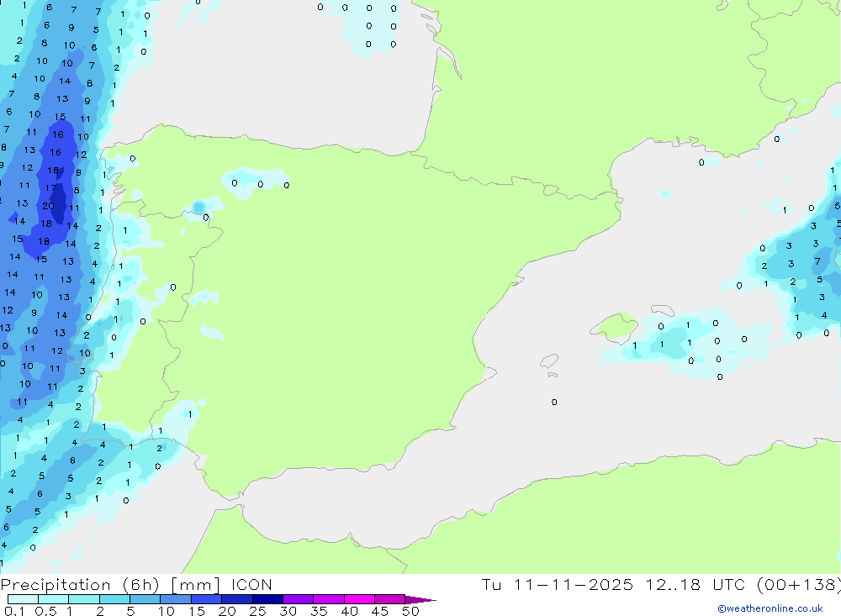The image size is (841, 616).
Task: Select the 0.5–1 mm legend swatch
Action: 54,599
